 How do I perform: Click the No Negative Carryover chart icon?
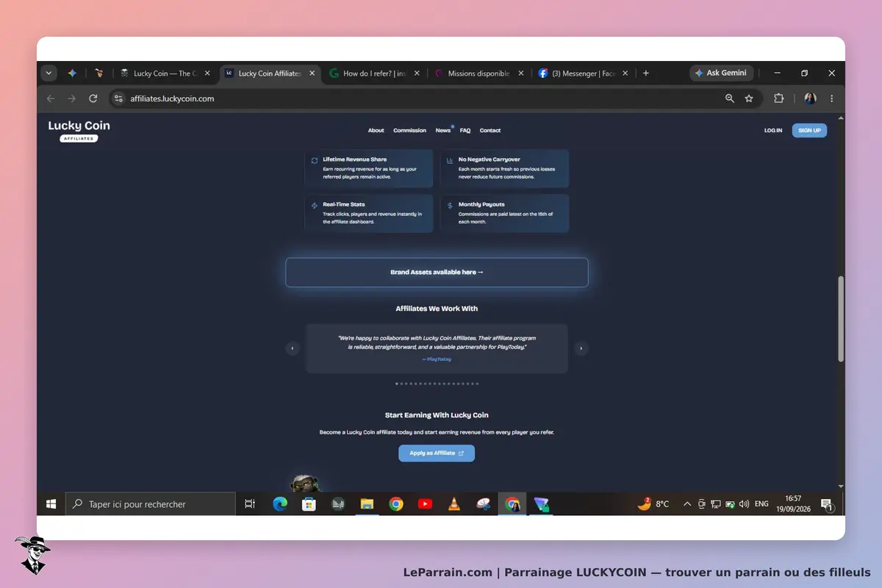[450, 160]
